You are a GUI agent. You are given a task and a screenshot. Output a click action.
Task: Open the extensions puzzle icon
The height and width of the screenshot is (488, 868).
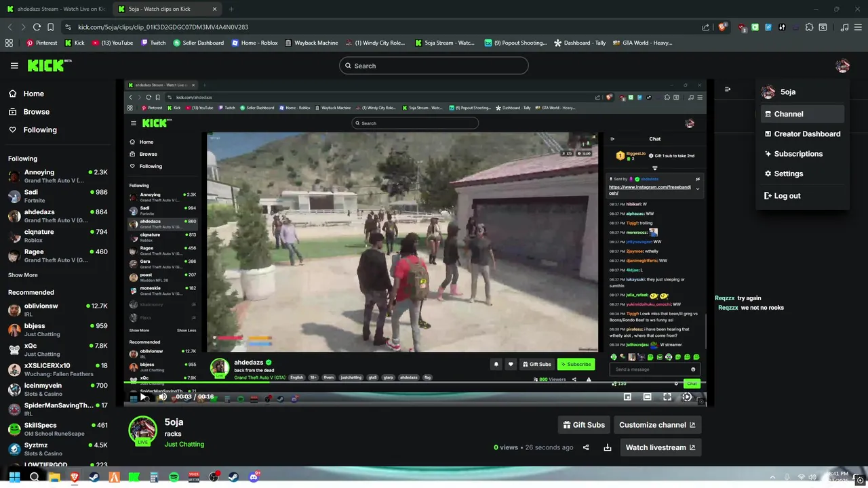[x=809, y=27]
